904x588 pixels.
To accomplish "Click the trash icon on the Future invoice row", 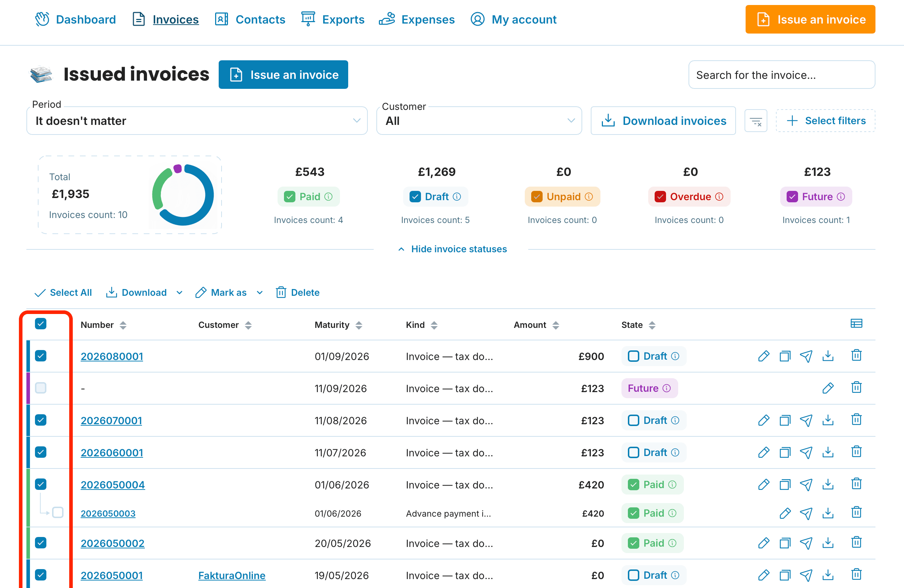I will tap(856, 387).
